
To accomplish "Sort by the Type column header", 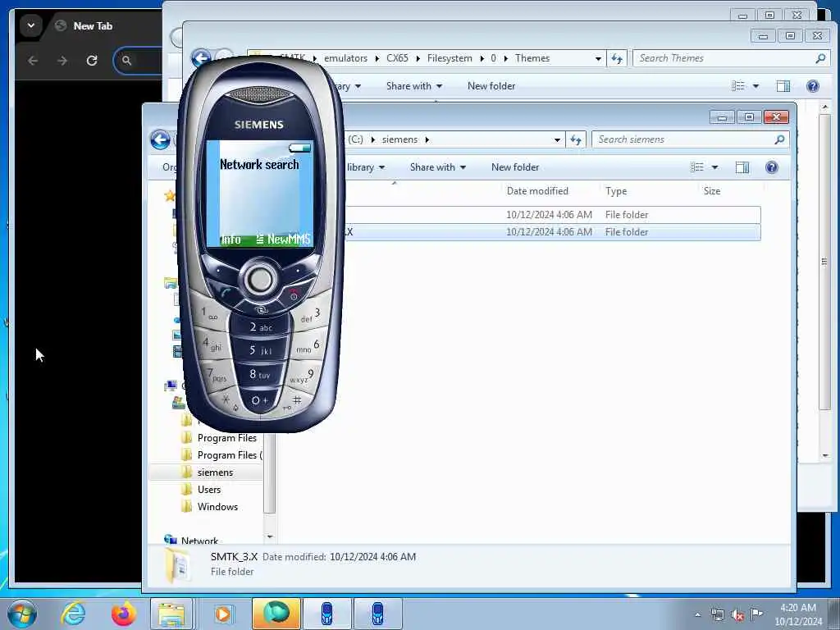I will [x=616, y=190].
